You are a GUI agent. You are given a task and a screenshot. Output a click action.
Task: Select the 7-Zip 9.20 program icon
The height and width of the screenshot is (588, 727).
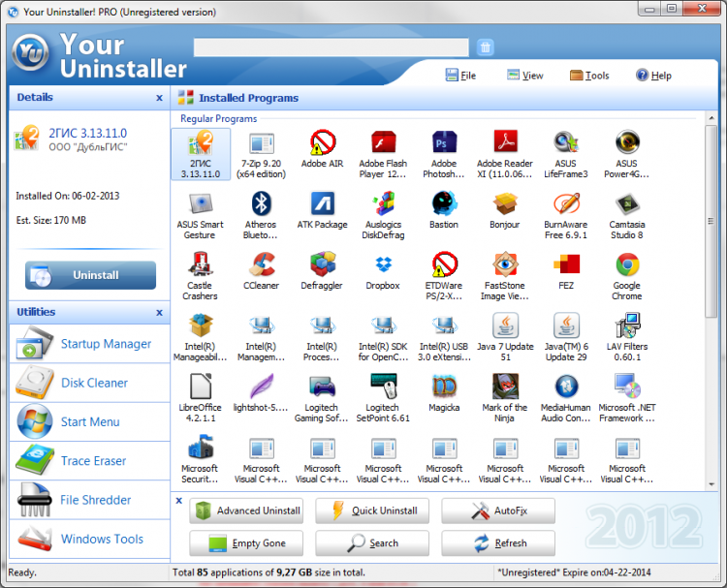click(x=261, y=143)
